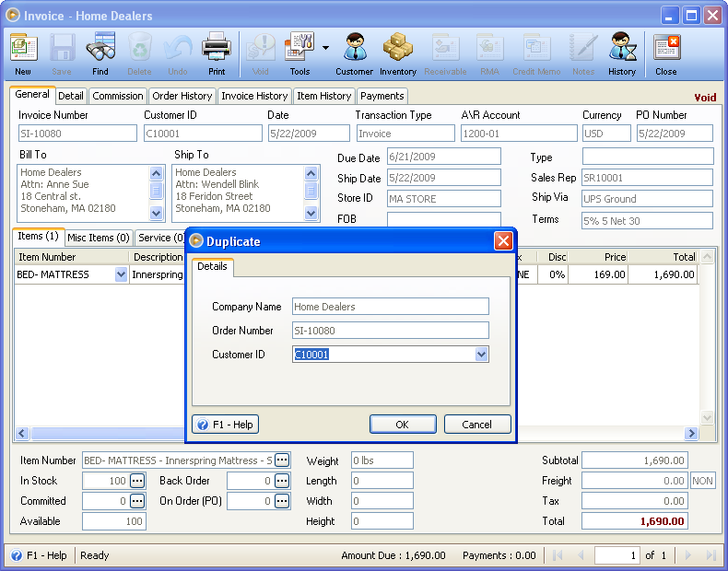
Task: Open the BED- MATTRESS item number dropdown
Action: [x=121, y=274]
